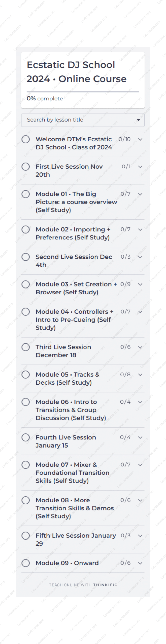Toggle the circle for Fifth Live Session January 29
This screenshot has width=166, height=644.
pos(25,536)
